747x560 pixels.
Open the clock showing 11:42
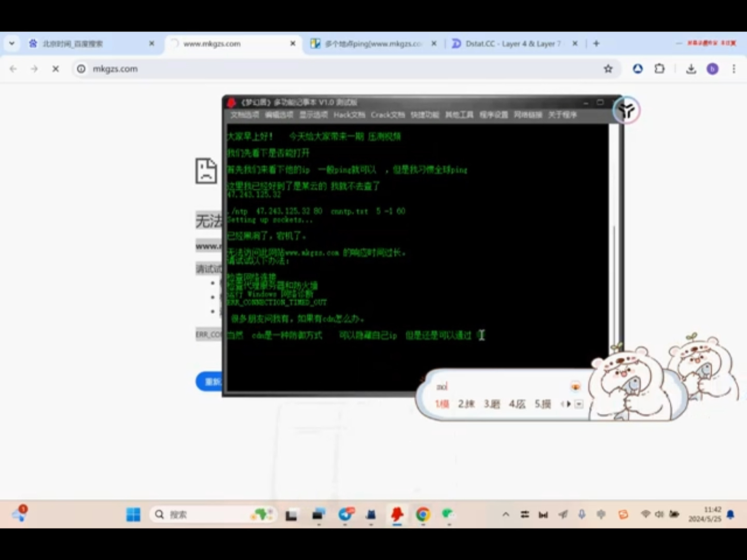[x=705, y=514]
